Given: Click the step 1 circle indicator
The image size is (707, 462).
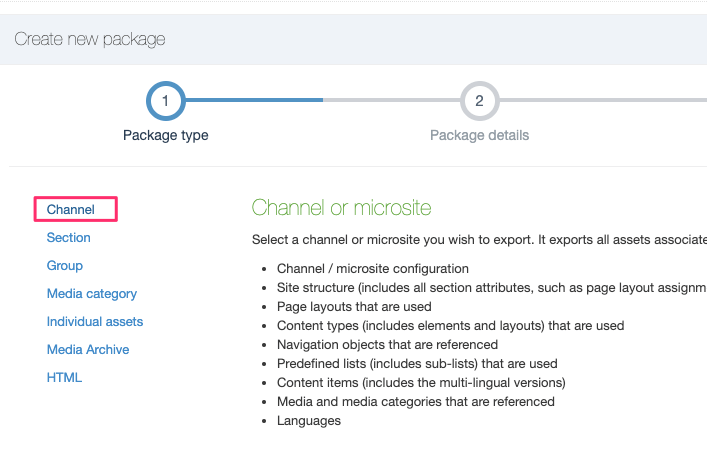Looking at the screenshot, I should coord(166,100).
